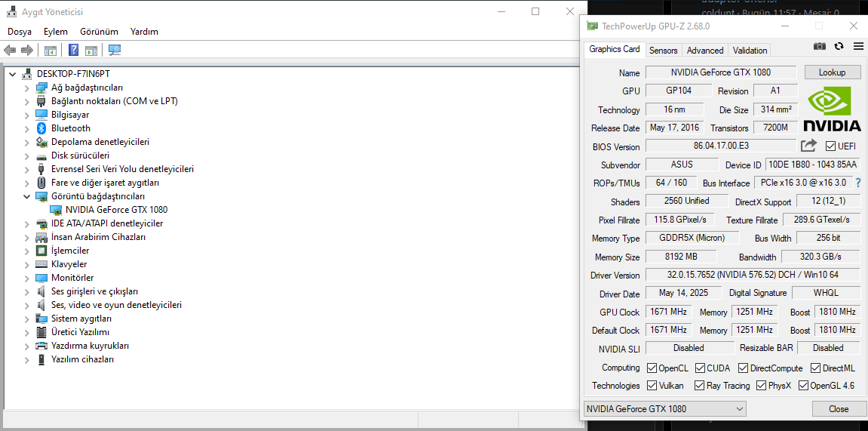Click the Forward arrow in Device Manager toolbar
Image resolution: width=868 pixels, height=431 pixels.
26,51
